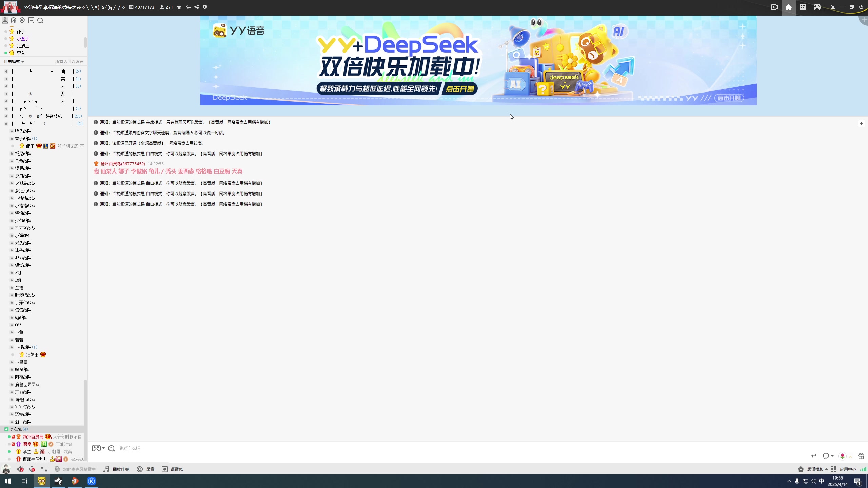Viewport: 868px width, 488px height.
Task: Favorite the channel with the star icon
Action: point(179,7)
